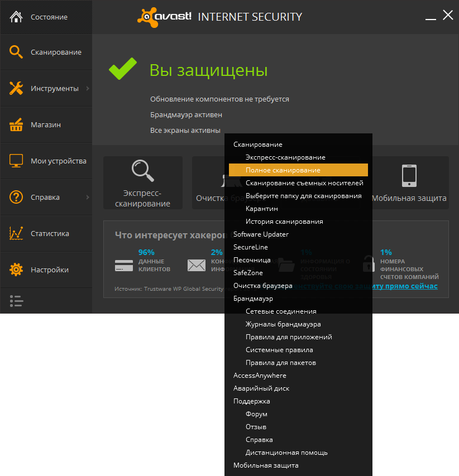Expand the Инструменты submenu arrow
The width and height of the screenshot is (459, 476).
point(88,88)
